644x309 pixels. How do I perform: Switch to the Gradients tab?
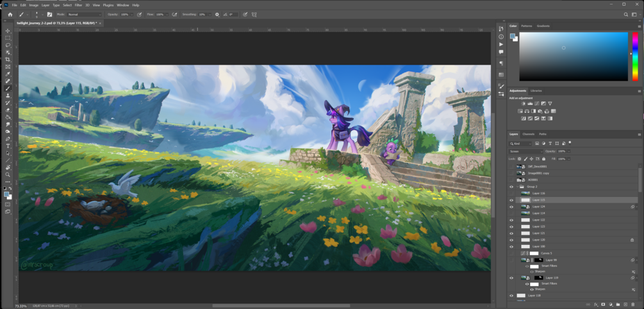pyautogui.click(x=543, y=26)
